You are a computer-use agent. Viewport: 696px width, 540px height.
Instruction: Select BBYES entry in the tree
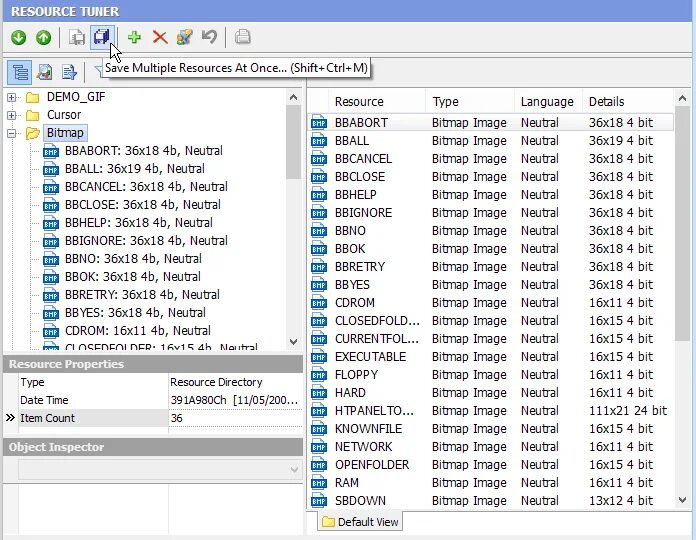click(x=135, y=313)
